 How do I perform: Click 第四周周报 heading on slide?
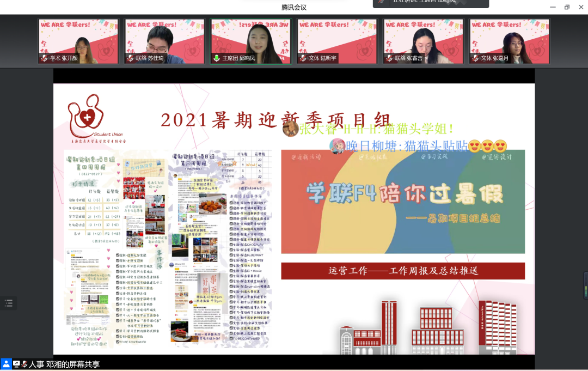pyautogui.click(x=91, y=167)
